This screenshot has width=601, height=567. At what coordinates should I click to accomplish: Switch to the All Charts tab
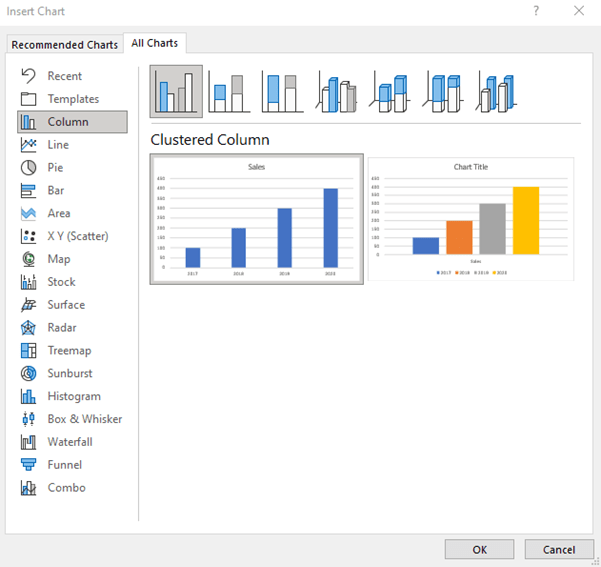(156, 43)
